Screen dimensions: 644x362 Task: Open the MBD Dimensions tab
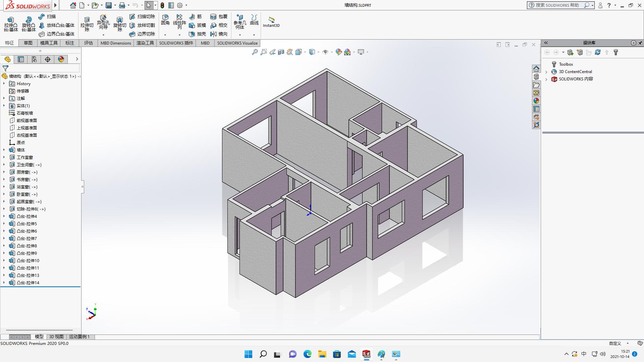116,43
